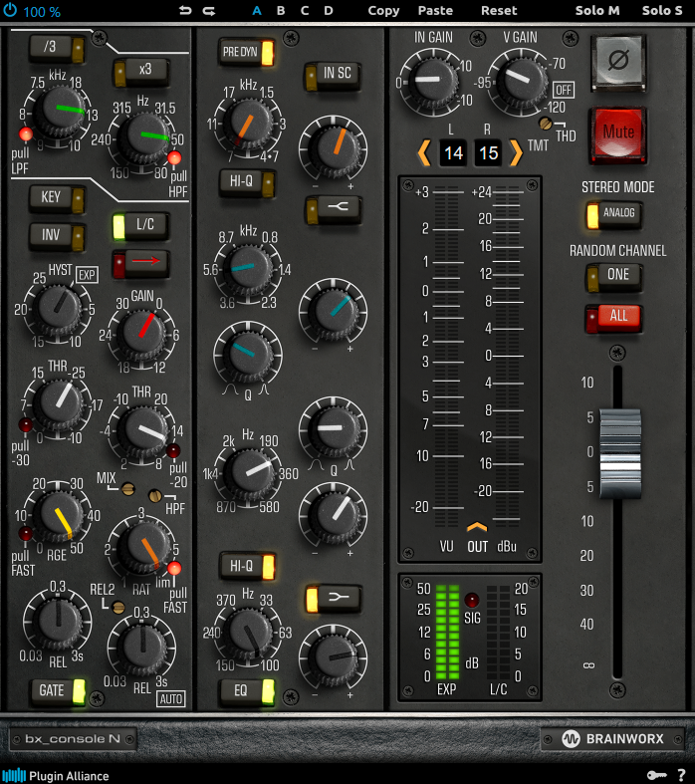695x784 pixels.
Task: Click the right arrow for channel number
Action: (516, 152)
